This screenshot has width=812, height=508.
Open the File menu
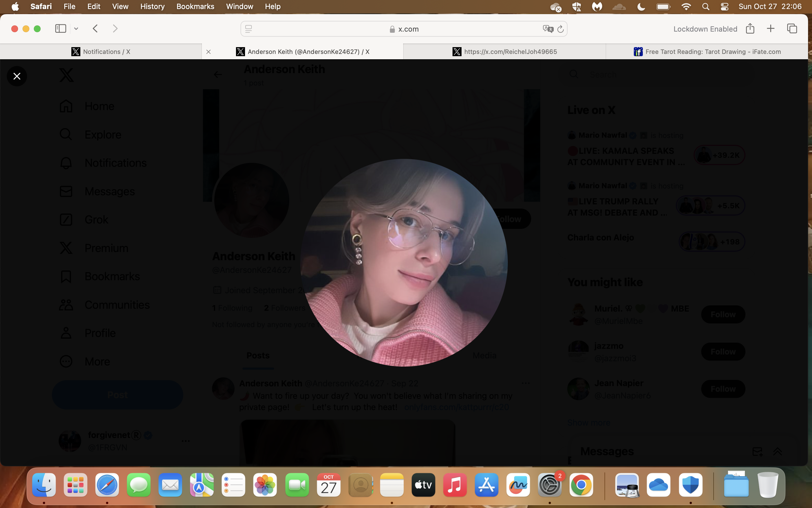pyautogui.click(x=69, y=6)
